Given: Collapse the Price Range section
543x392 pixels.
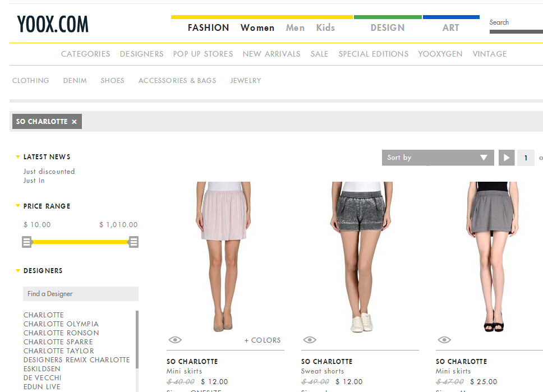Looking at the screenshot, I should pos(18,206).
